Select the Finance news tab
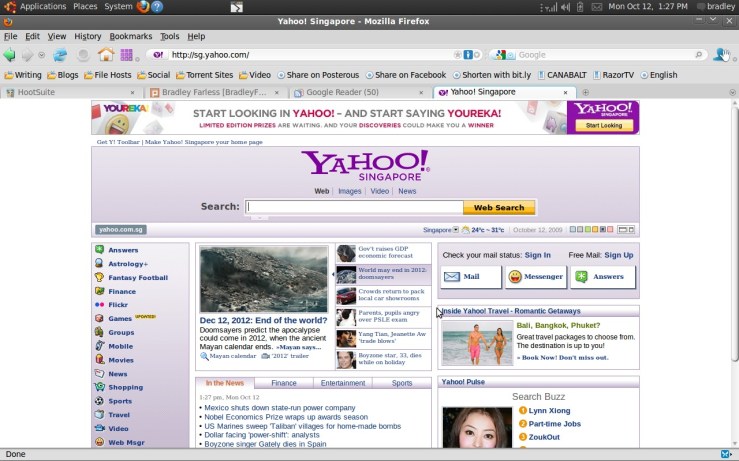Image resolution: width=739 pixels, height=461 pixels. (x=284, y=383)
